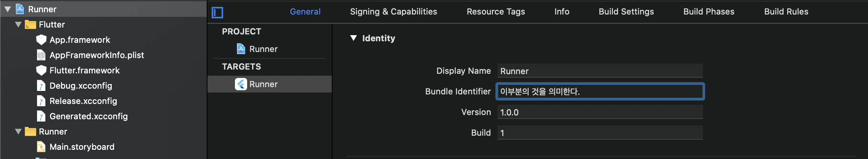Click the Generated.xcconfig file icon
The image size is (868, 159).
coord(41,116)
